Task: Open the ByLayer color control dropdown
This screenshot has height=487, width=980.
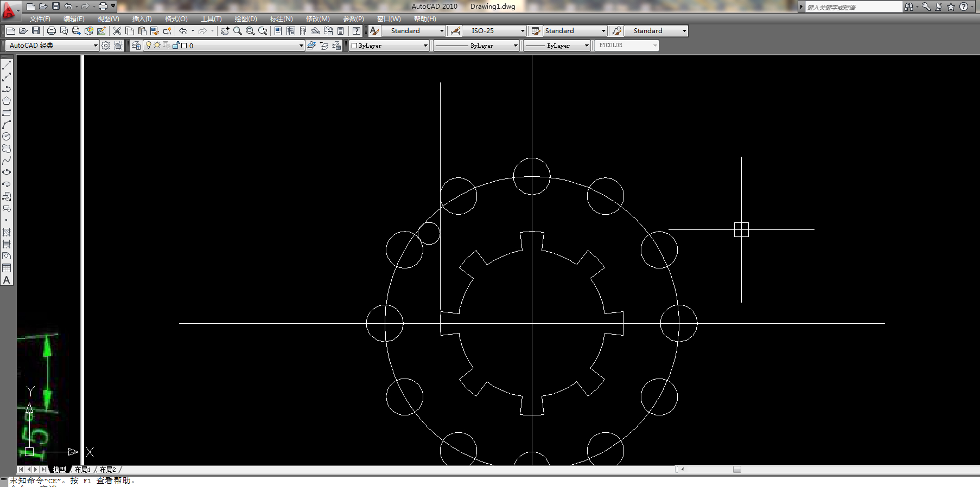Action: pos(389,46)
